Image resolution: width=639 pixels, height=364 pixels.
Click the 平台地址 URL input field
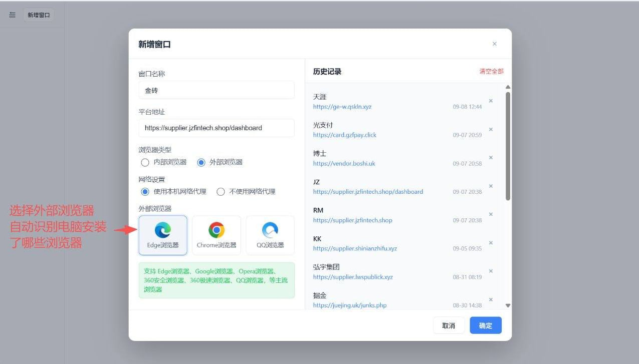217,128
